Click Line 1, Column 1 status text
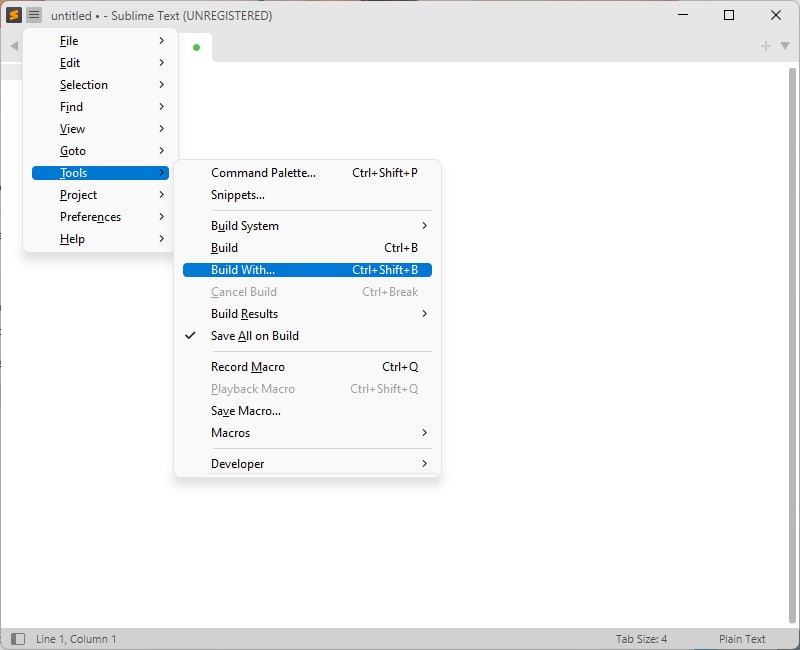 click(x=76, y=639)
